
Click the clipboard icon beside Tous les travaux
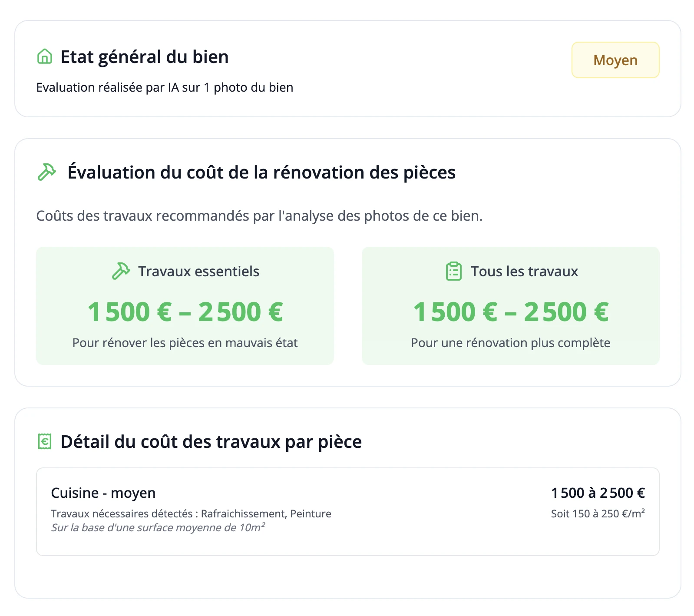tap(454, 271)
